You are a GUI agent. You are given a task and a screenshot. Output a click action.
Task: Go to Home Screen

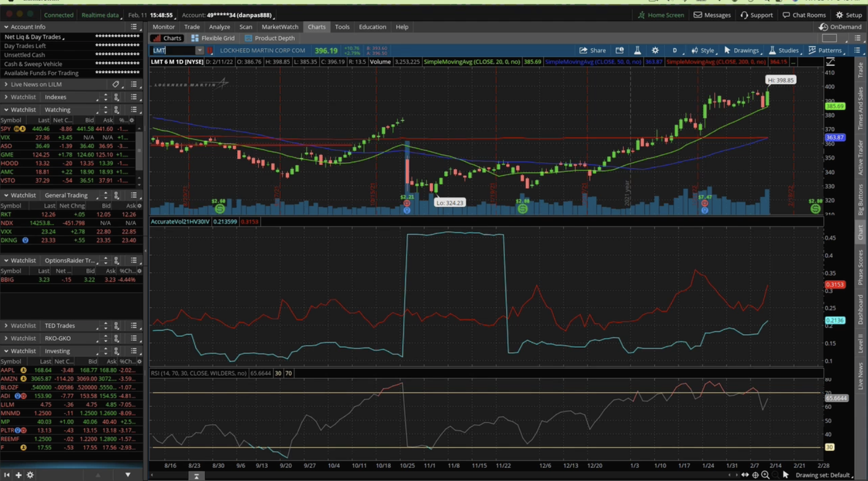point(661,15)
